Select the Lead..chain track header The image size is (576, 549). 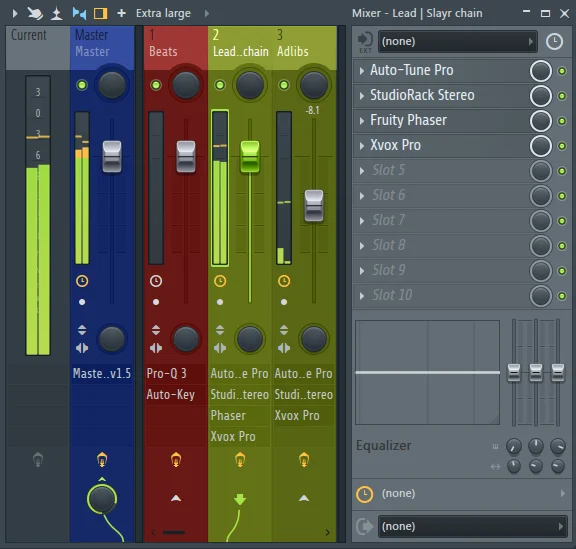(240, 48)
